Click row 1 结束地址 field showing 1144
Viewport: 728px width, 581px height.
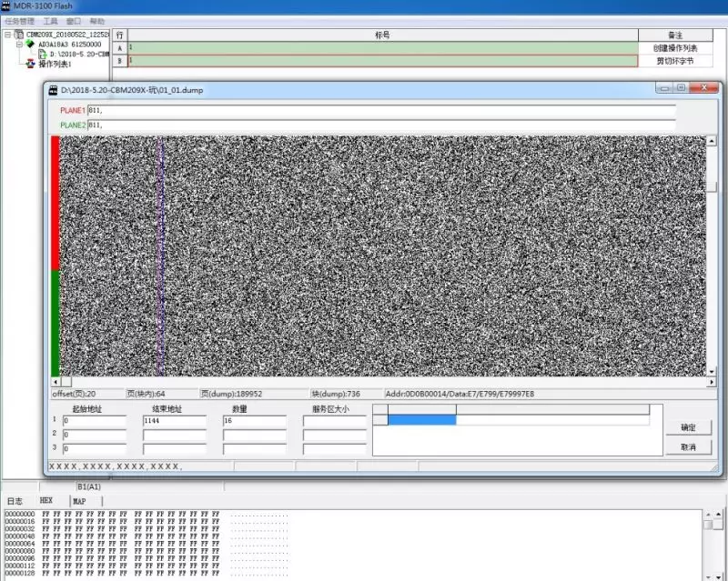pyautogui.click(x=174, y=422)
